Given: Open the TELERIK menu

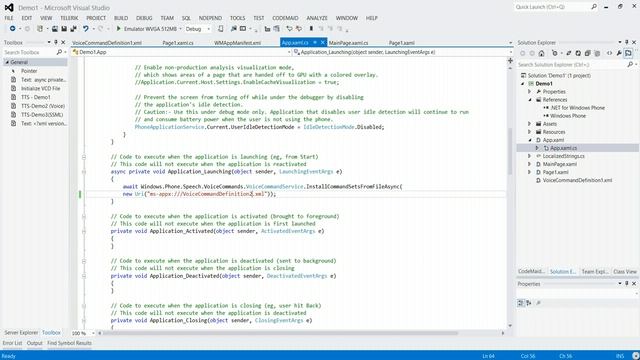Looking at the screenshot, I should pos(69,18).
